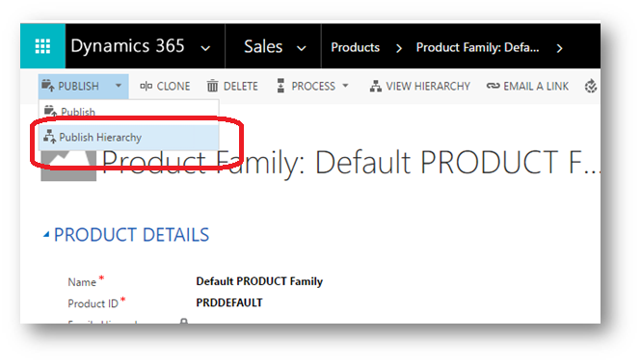Open the Sales area dropdown chevron
The height and width of the screenshot is (364, 641).
[302, 48]
